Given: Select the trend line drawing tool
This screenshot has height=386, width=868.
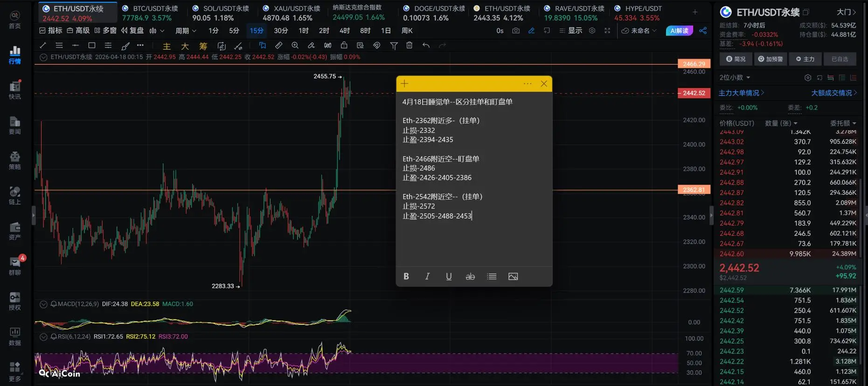Looking at the screenshot, I should 43,45.
